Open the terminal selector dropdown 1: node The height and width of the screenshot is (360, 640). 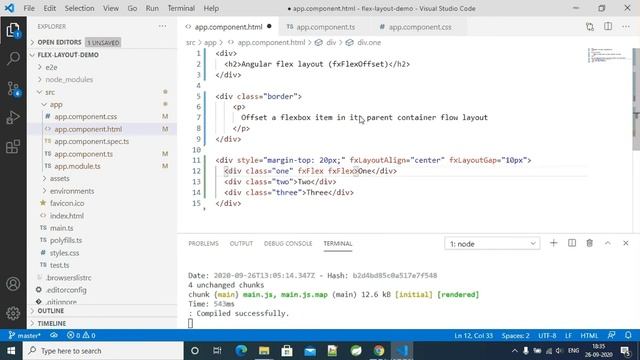492,244
